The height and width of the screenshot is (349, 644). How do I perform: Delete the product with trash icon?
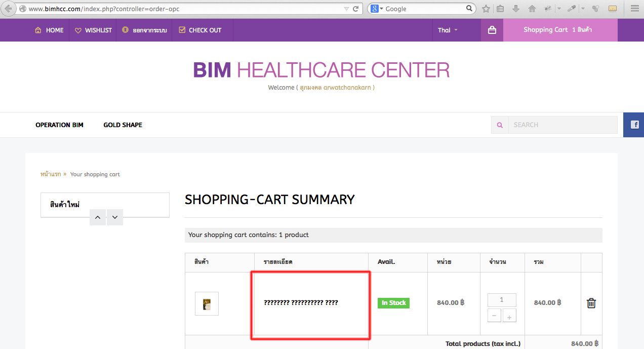point(591,303)
